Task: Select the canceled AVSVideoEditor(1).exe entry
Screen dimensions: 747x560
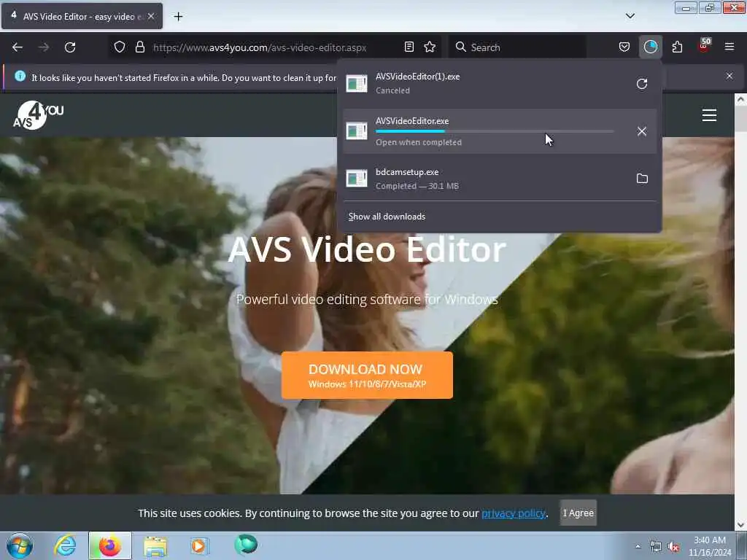Action: point(500,84)
